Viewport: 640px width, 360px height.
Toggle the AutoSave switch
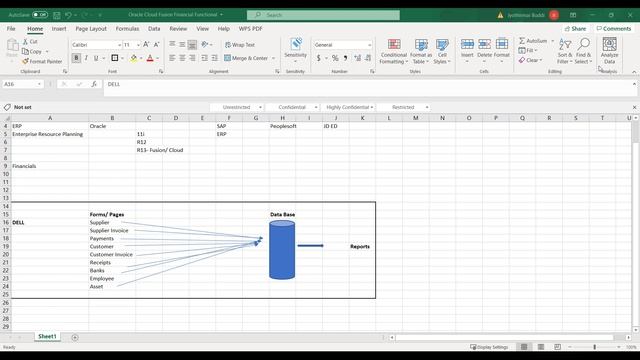pos(40,15)
